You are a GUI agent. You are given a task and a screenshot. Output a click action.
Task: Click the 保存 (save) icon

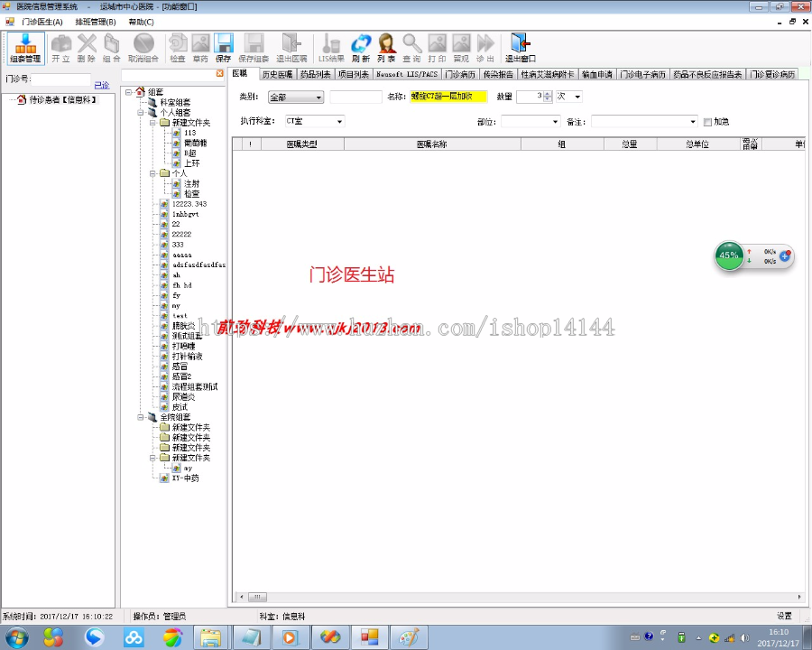click(x=223, y=47)
